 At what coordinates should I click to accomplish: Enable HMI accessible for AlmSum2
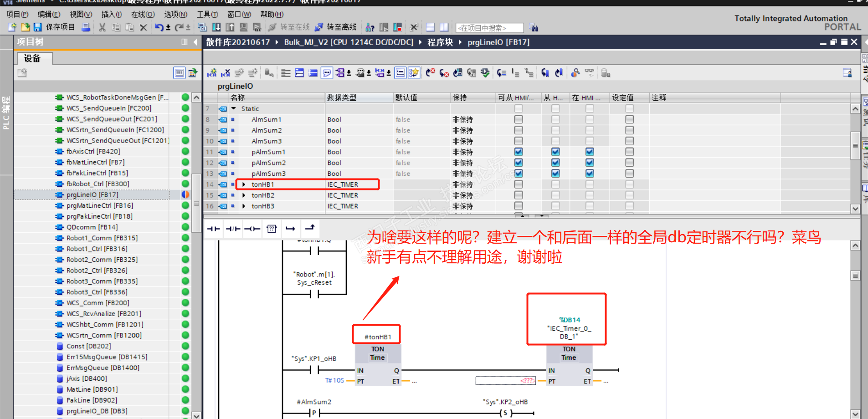[x=519, y=130]
